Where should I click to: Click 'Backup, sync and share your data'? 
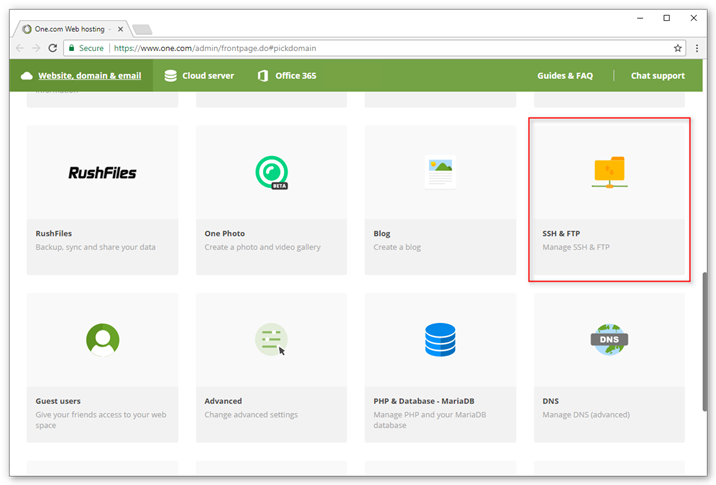[95, 247]
